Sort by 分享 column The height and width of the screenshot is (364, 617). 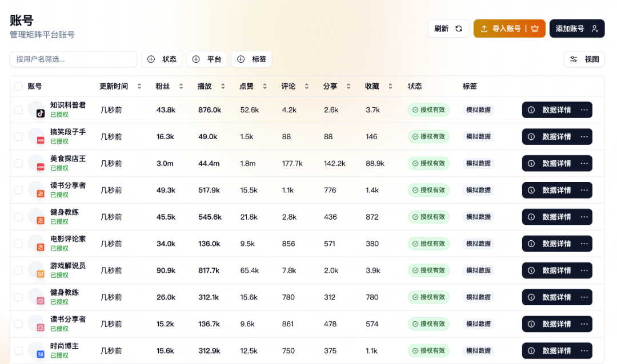(337, 86)
